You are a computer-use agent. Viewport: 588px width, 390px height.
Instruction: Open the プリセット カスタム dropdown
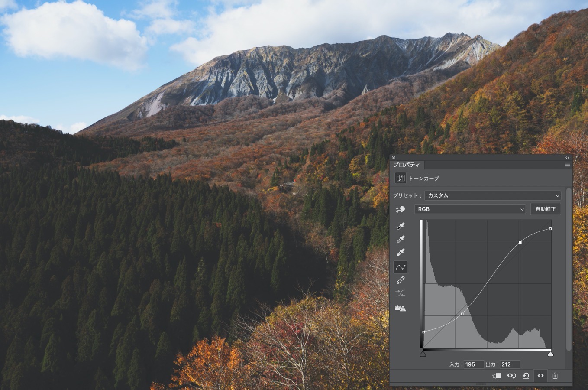(x=493, y=195)
